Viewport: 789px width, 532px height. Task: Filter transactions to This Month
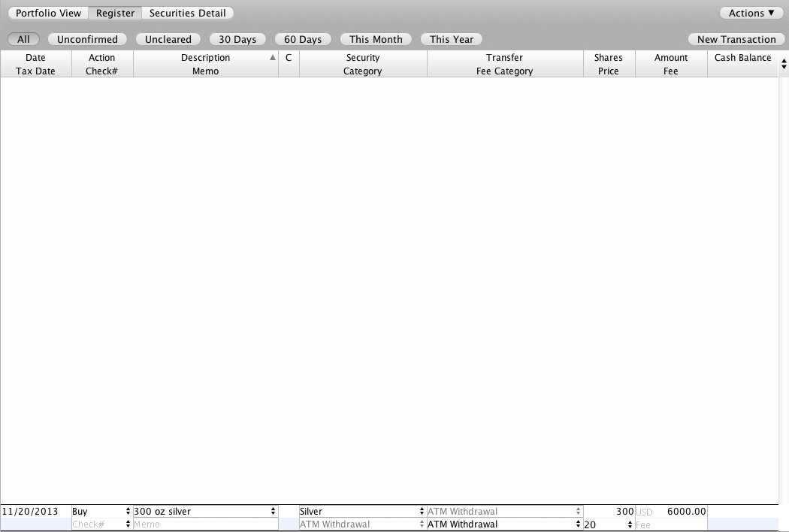[x=376, y=39]
